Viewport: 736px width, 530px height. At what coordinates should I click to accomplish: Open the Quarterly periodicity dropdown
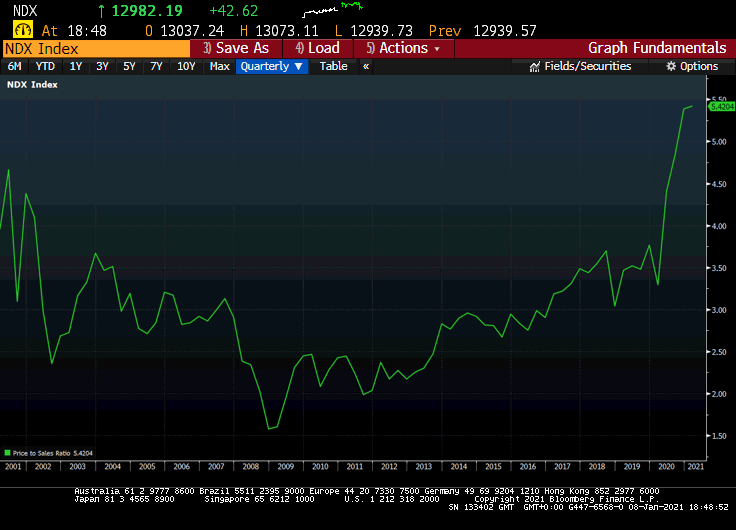point(272,66)
